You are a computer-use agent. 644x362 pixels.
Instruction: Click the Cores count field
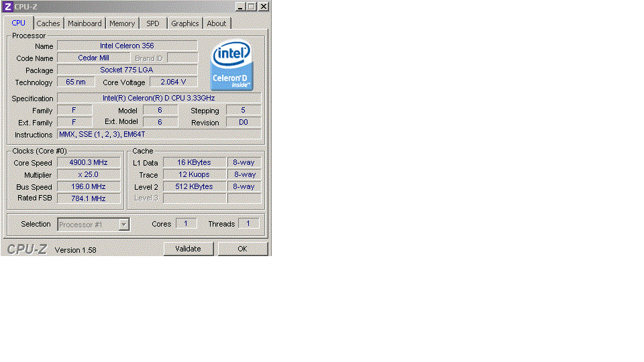(x=186, y=223)
